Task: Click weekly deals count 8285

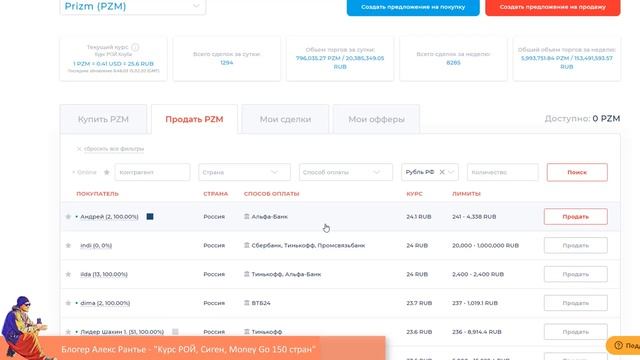Action: [453, 63]
